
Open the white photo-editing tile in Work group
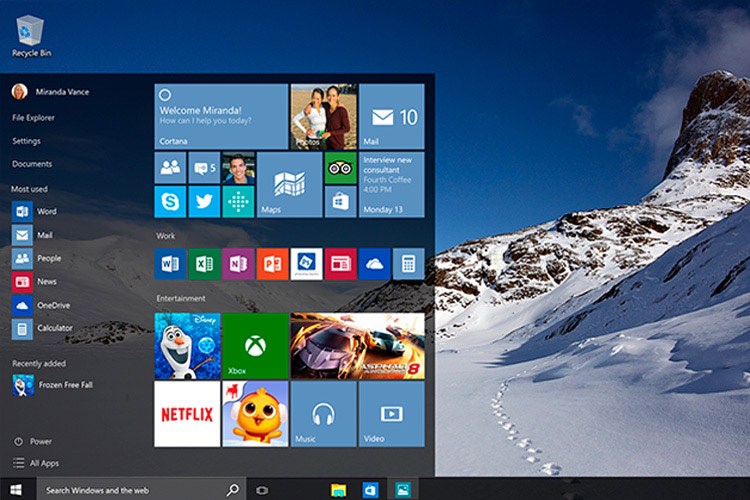pyautogui.click(x=307, y=264)
